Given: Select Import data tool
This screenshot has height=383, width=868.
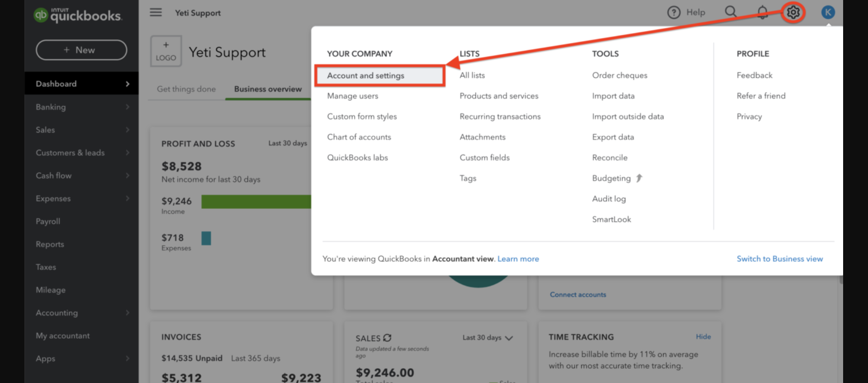Looking at the screenshot, I should (x=613, y=96).
